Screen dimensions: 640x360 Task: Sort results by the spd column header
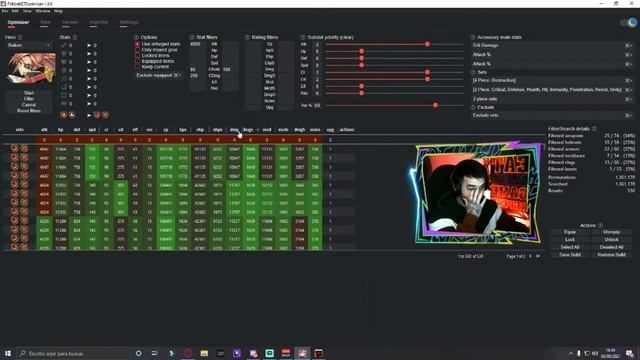[92, 130]
